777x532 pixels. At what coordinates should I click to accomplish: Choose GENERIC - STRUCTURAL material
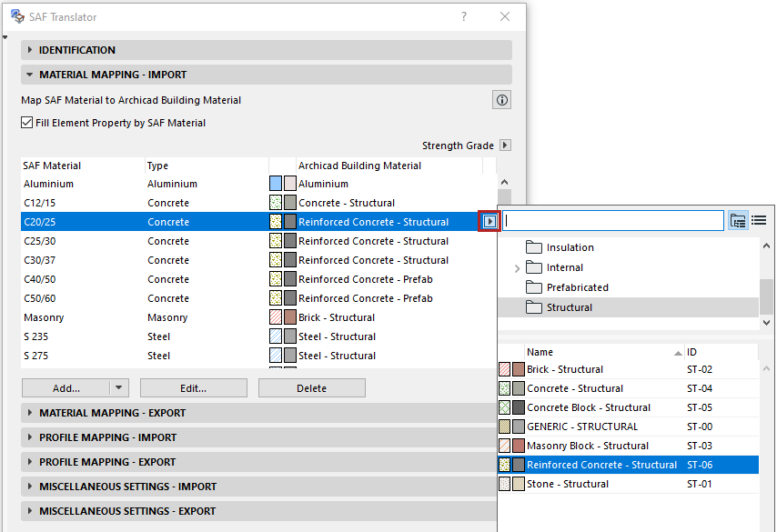pos(629,427)
